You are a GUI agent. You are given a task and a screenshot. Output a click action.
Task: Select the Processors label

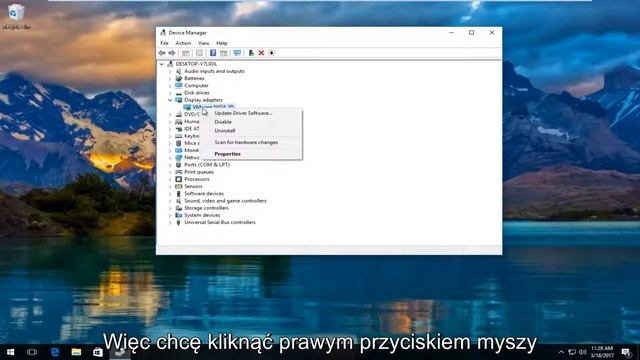point(197,179)
